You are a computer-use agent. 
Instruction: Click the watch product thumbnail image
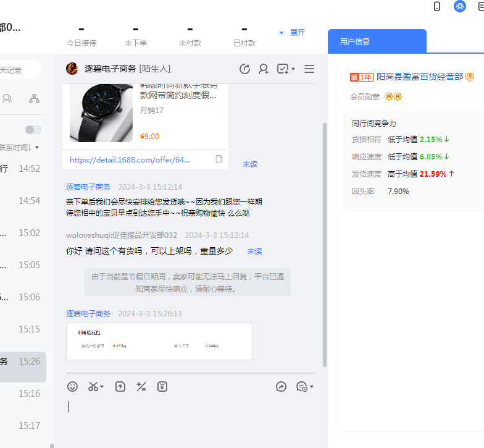point(101,113)
